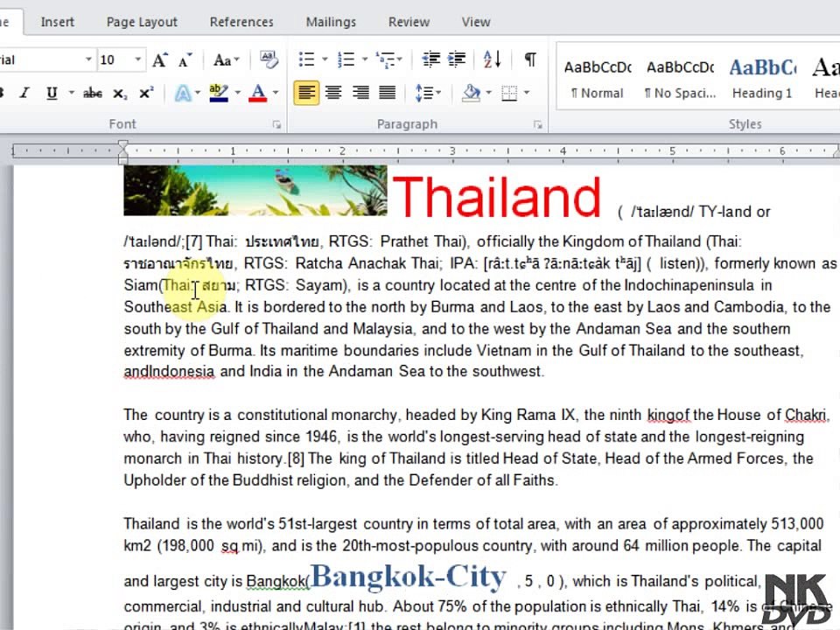Click the indent marker on ruler
The image size is (840, 630).
pyautogui.click(x=123, y=152)
